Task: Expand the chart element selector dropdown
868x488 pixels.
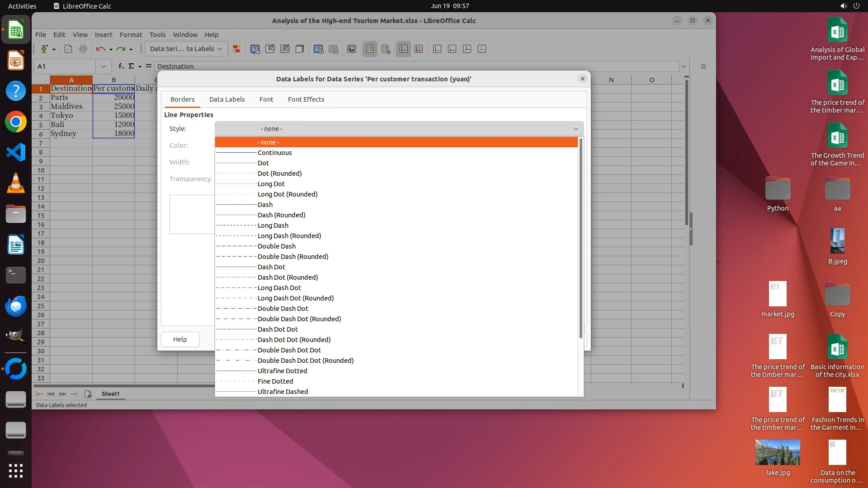Action: pos(220,49)
